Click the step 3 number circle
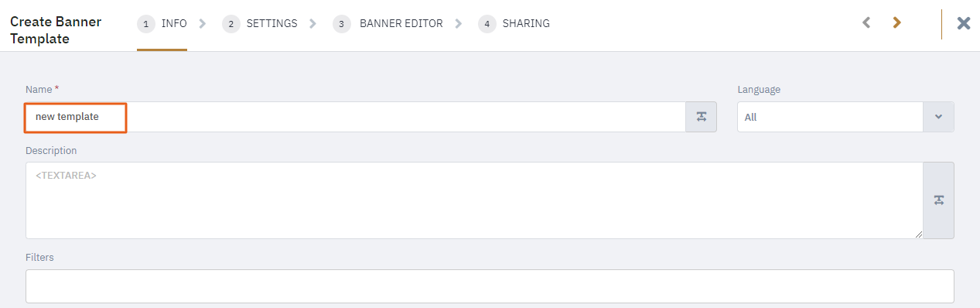 pos(342,24)
